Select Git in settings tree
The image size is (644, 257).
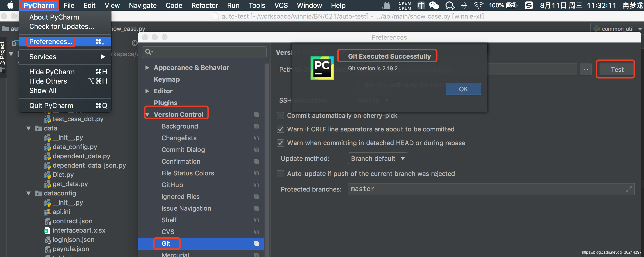(166, 244)
